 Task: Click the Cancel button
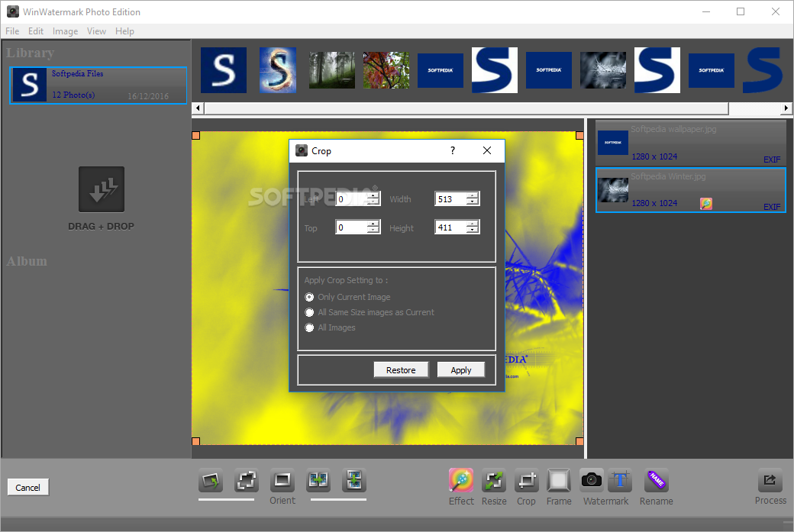click(x=27, y=488)
